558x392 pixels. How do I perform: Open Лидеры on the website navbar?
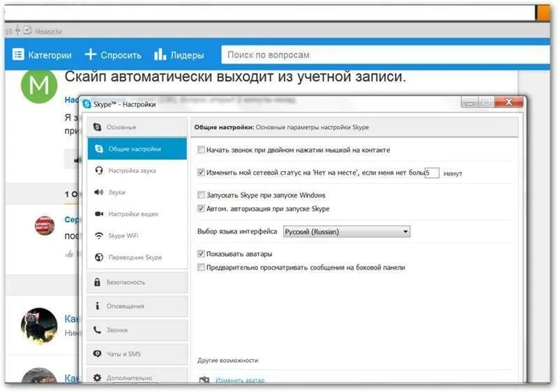click(179, 55)
